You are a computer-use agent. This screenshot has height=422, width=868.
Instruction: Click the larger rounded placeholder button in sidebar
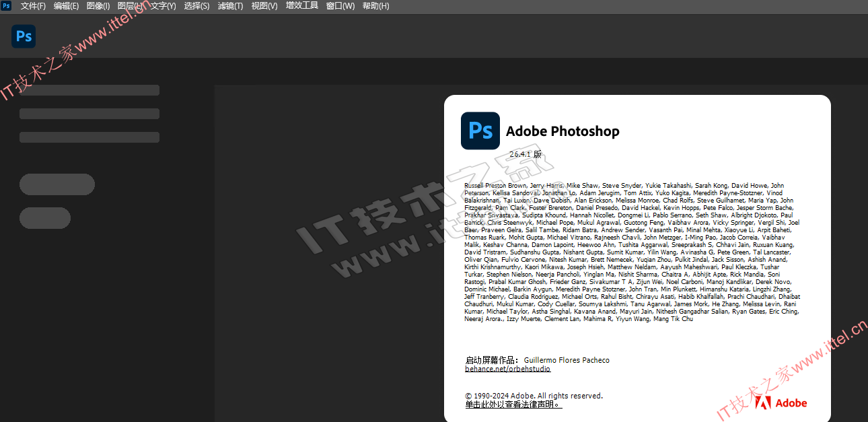(57, 184)
